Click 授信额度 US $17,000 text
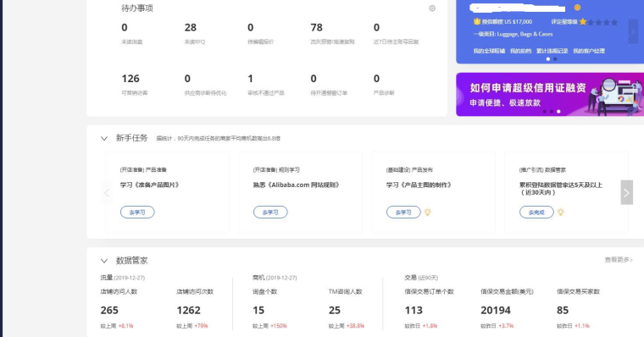The image size is (644, 337). [508, 22]
